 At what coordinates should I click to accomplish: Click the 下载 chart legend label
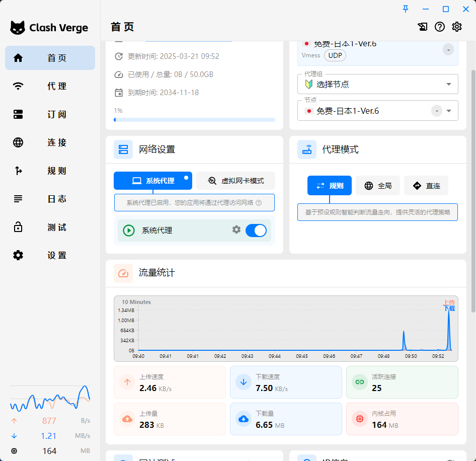point(449,309)
